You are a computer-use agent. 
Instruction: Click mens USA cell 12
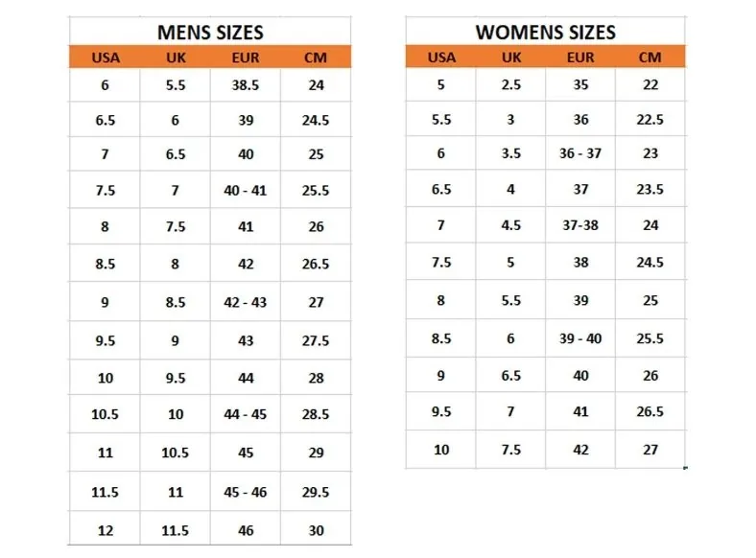coord(106,530)
